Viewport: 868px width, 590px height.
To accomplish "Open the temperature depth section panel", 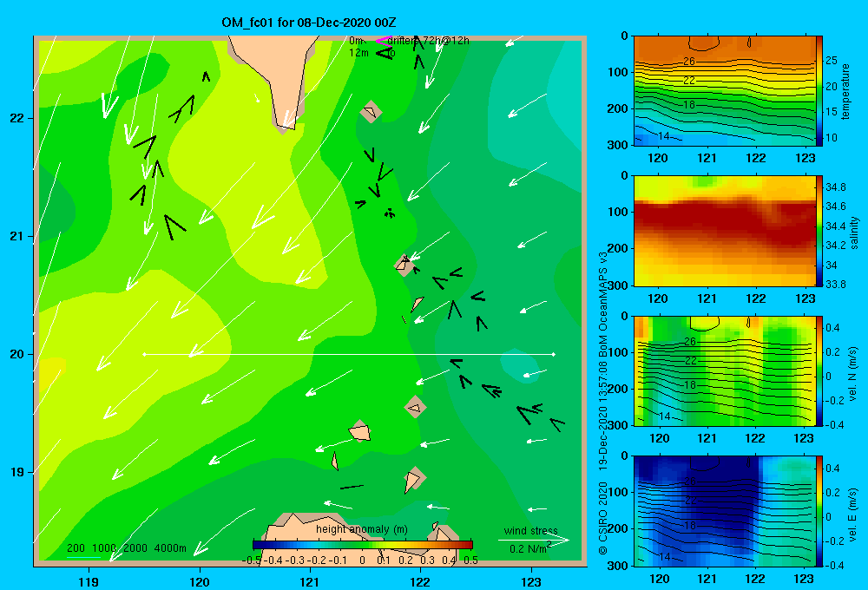I will (724, 91).
